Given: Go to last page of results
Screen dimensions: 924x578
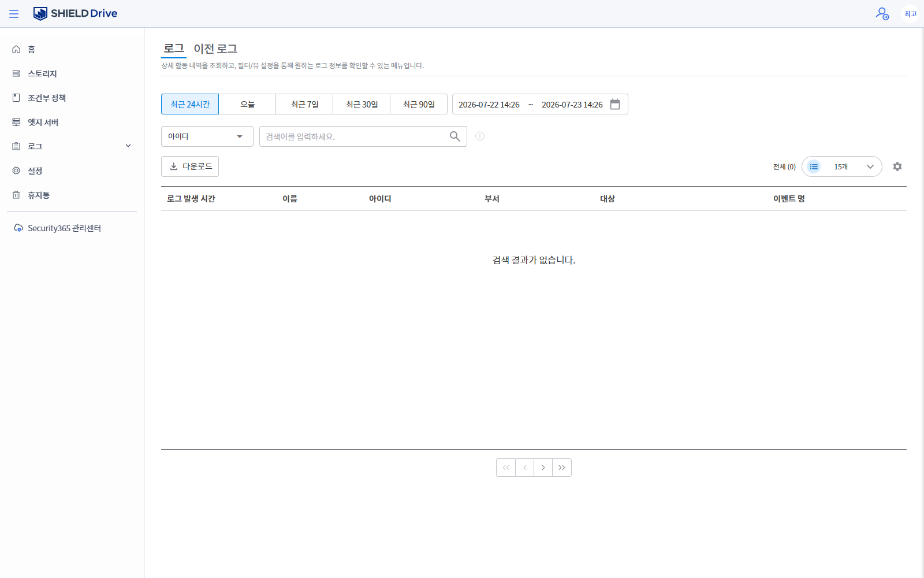Looking at the screenshot, I should point(562,468).
